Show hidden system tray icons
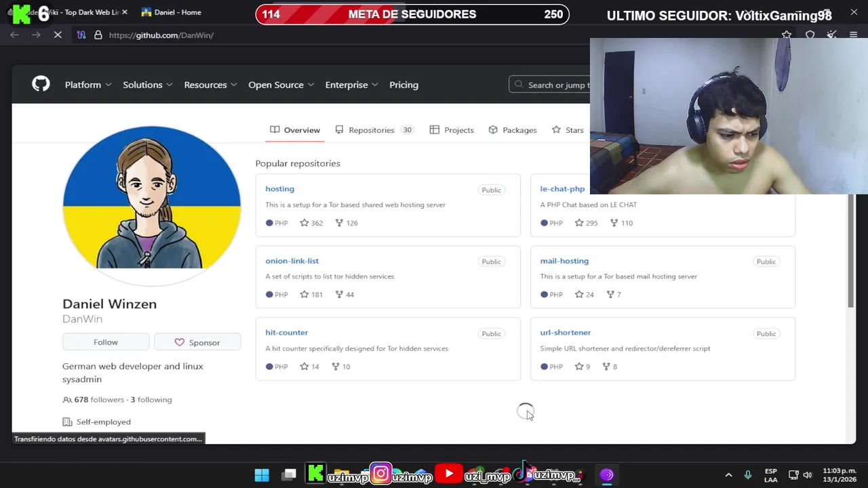The width and height of the screenshot is (868, 488). (x=728, y=475)
